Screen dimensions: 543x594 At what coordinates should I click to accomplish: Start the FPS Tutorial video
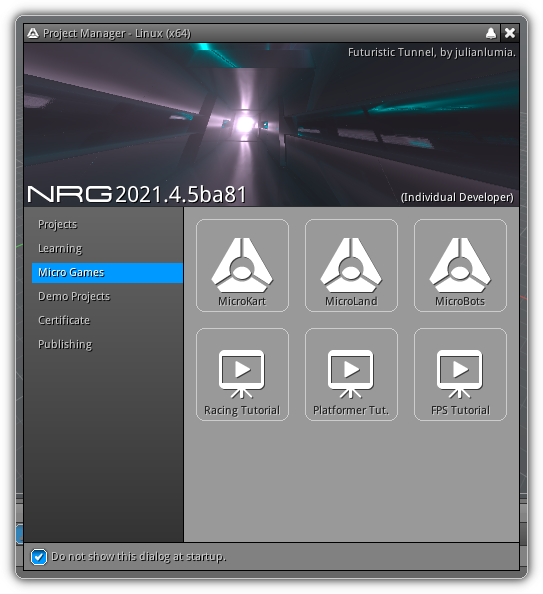click(460, 374)
